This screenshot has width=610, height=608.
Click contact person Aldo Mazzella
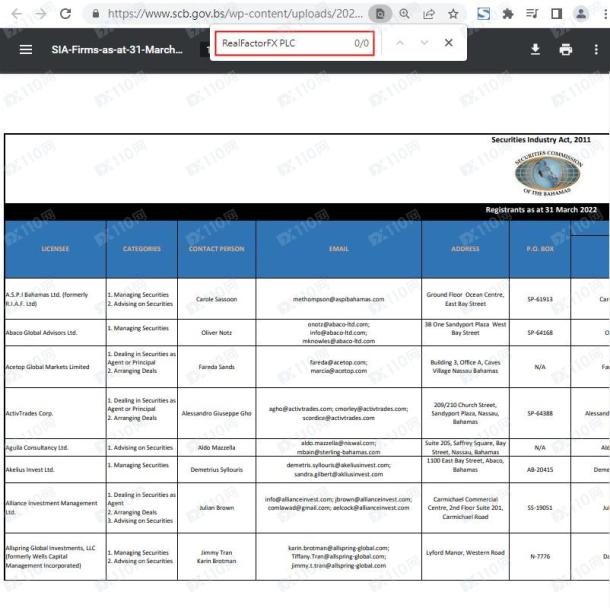pyautogui.click(x=217, y=448)
